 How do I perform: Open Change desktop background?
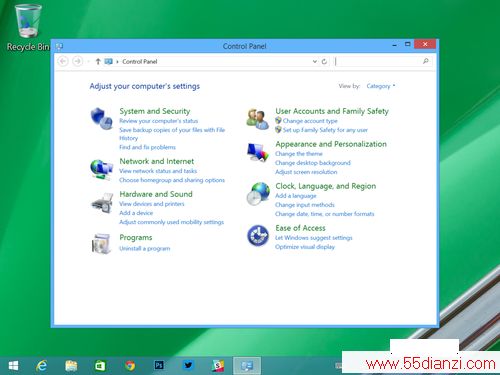(x=313, y=163)
